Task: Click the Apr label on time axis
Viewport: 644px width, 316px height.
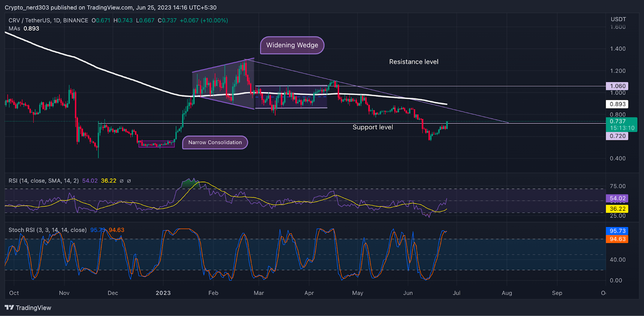Action: (x=309, y=293)
